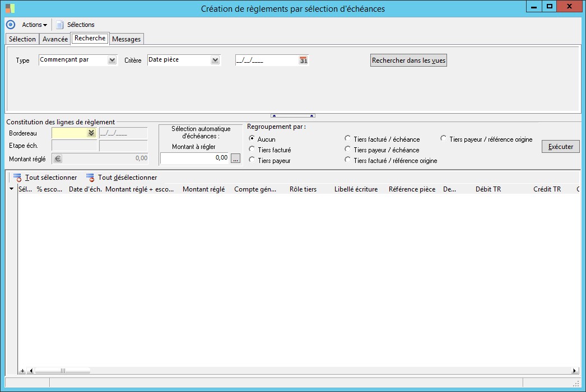The image size is (586, 392).
Task: Minimize the window
Action: pyautogui.click(x=534, y=6)
